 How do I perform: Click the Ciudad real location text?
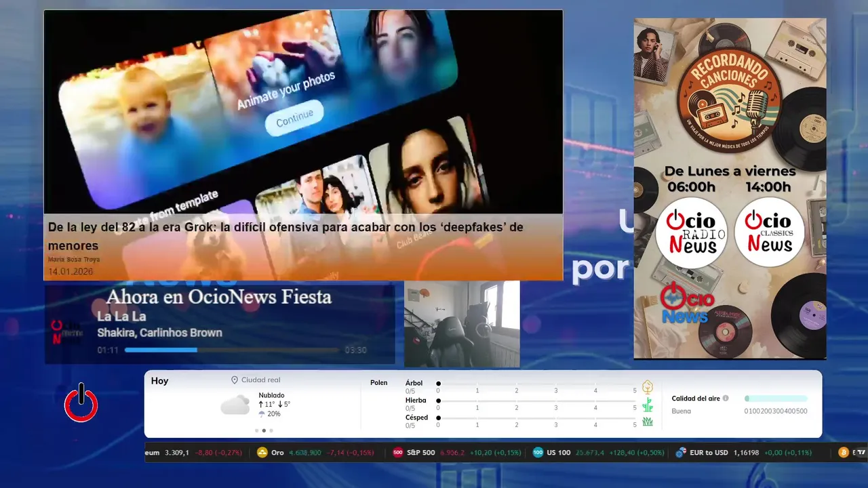(x=260, y=380)
